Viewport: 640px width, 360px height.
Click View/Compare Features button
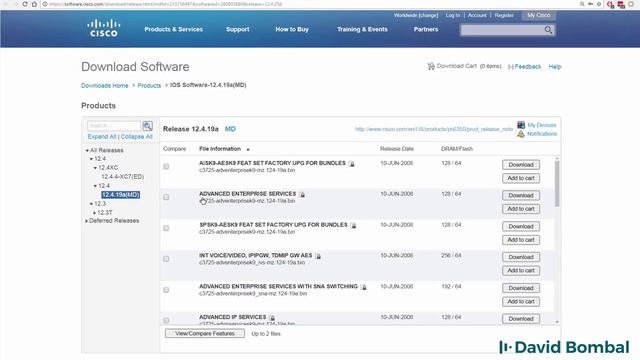205,333
